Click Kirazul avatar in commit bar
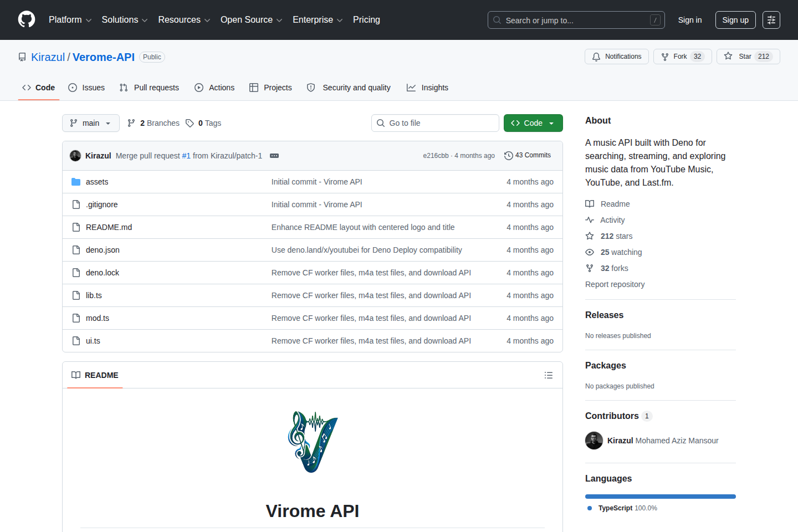Image resolution: width=798 pixels, height=532 pixels. click(75, 156)
